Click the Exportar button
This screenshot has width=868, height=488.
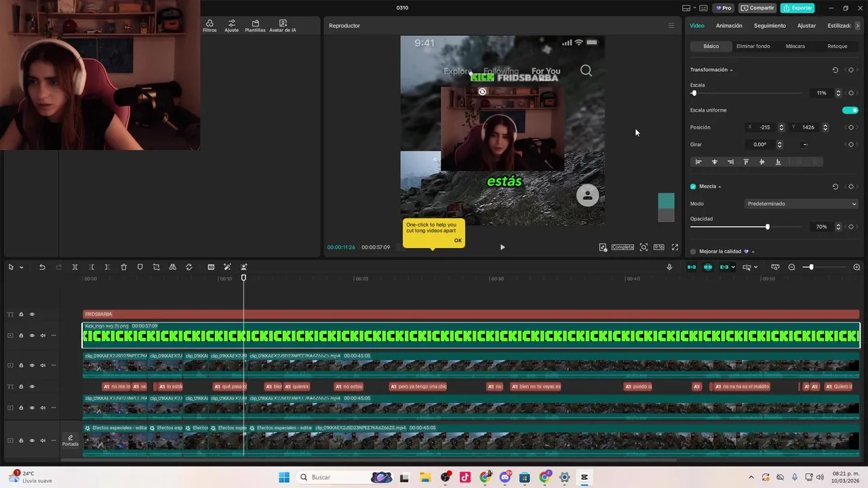click(797, 8)
